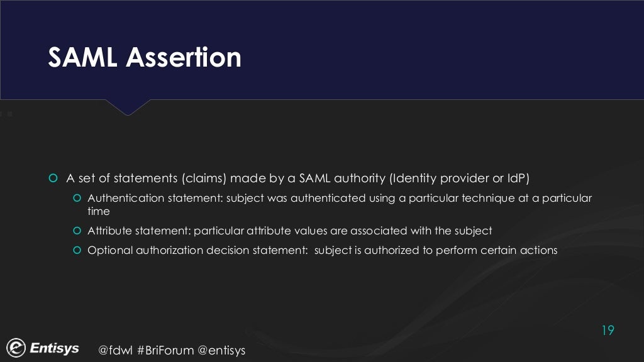Click the Authentication statement text line

click(340, 204)
